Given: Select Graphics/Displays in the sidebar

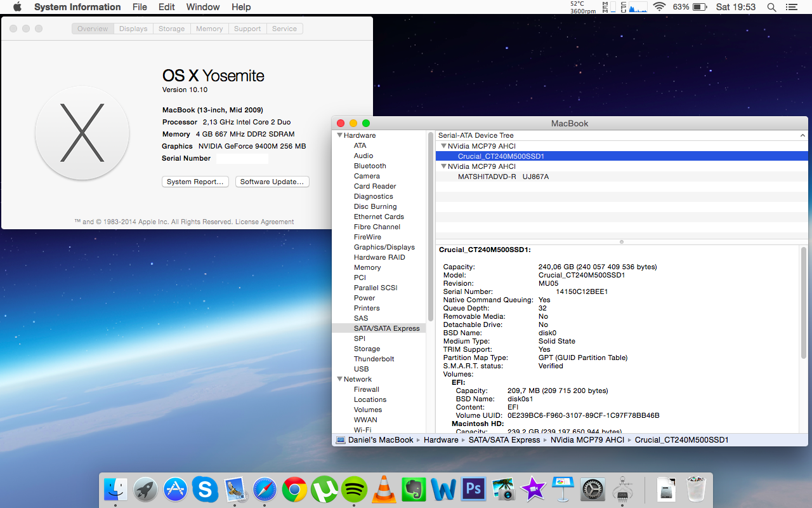Looking at the screenshot, I should (384, 247).
